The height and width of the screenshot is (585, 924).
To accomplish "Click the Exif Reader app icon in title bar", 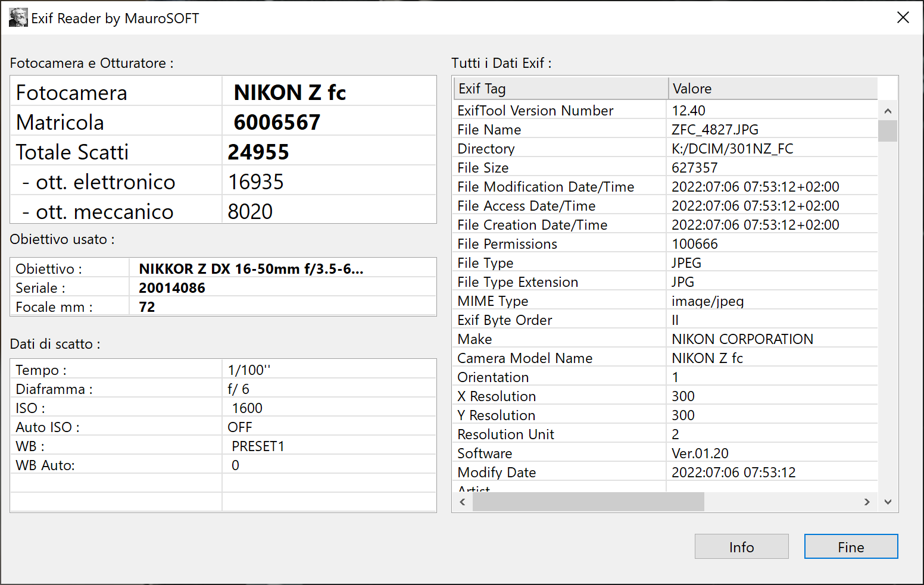I will tap(18, 18).
